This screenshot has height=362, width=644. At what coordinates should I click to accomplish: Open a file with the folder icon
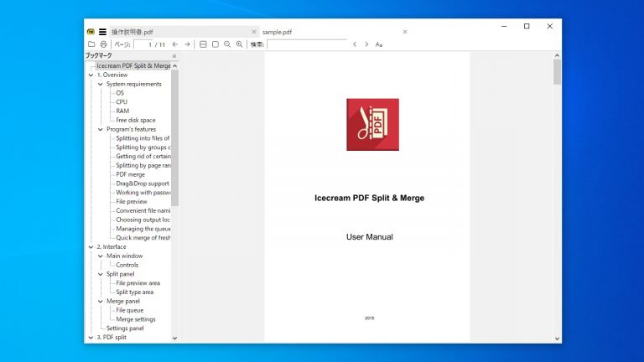pos(91,44)
